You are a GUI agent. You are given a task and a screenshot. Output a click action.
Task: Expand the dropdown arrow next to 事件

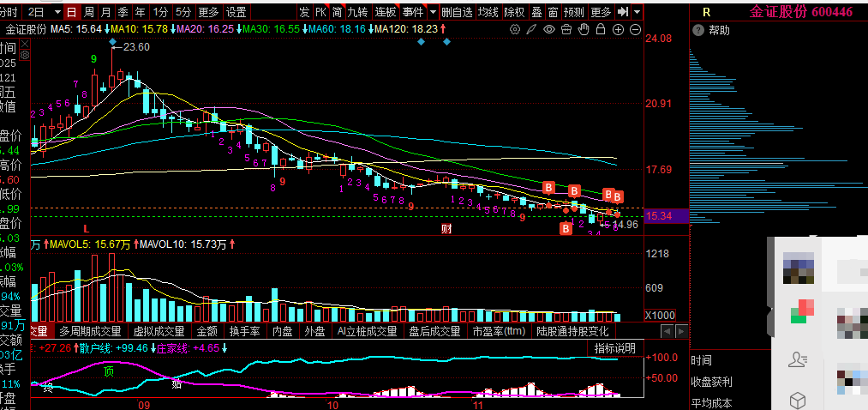point(433,12)
